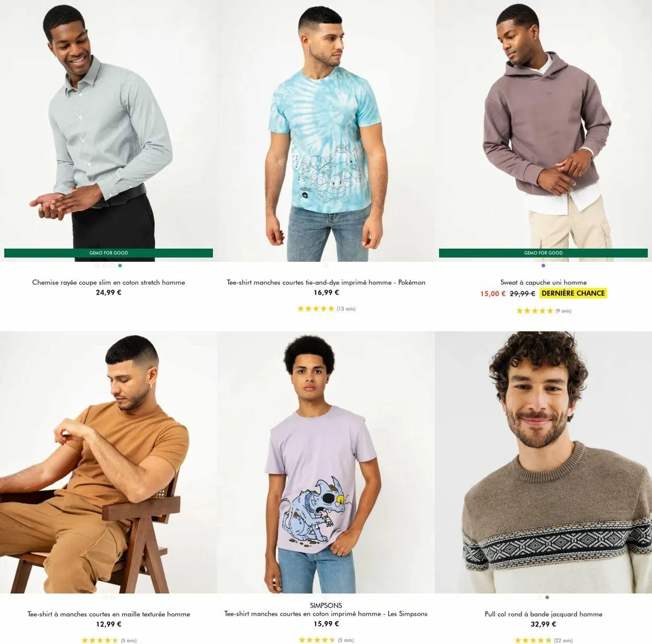Pick the grey color dot under the jacquard sweater
The image size is (652, 644).
[547, 597]
